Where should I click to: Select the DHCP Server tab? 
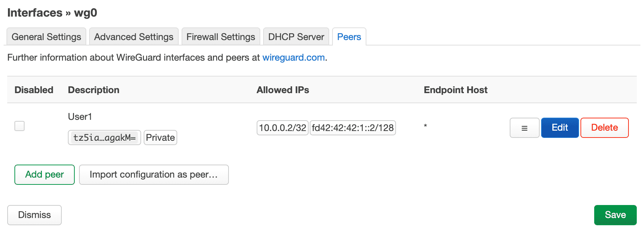point(296,37)
